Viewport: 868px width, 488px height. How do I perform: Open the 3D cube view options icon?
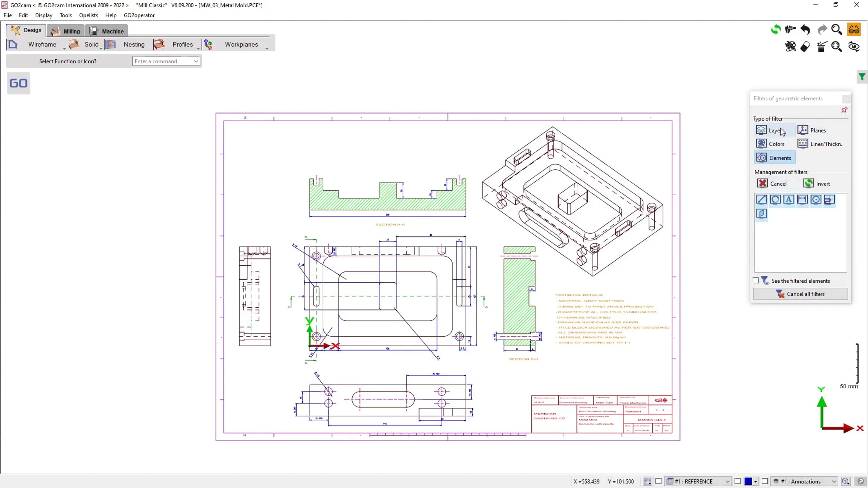(x=846, y=481)
